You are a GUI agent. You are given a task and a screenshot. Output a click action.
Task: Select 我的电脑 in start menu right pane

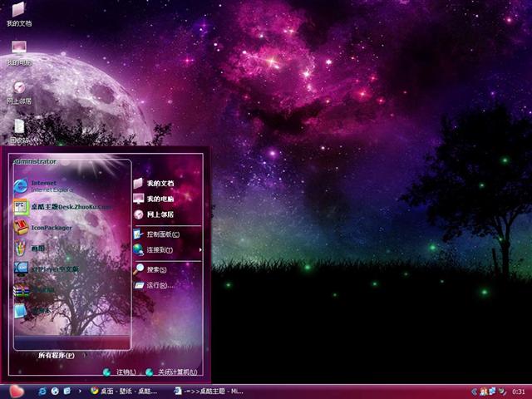tap(160, 199)
